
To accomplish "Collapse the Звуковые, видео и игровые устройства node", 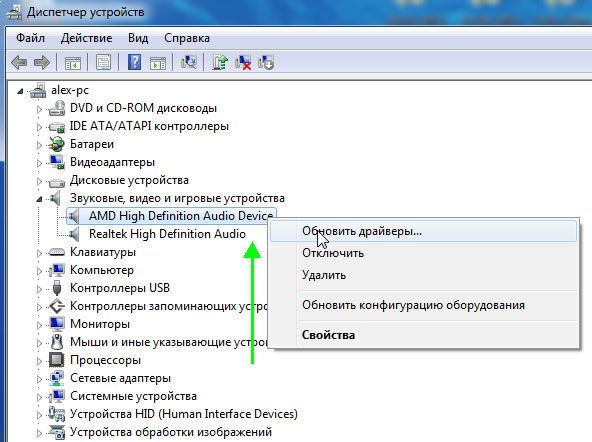I will click(x=39, y=199).
